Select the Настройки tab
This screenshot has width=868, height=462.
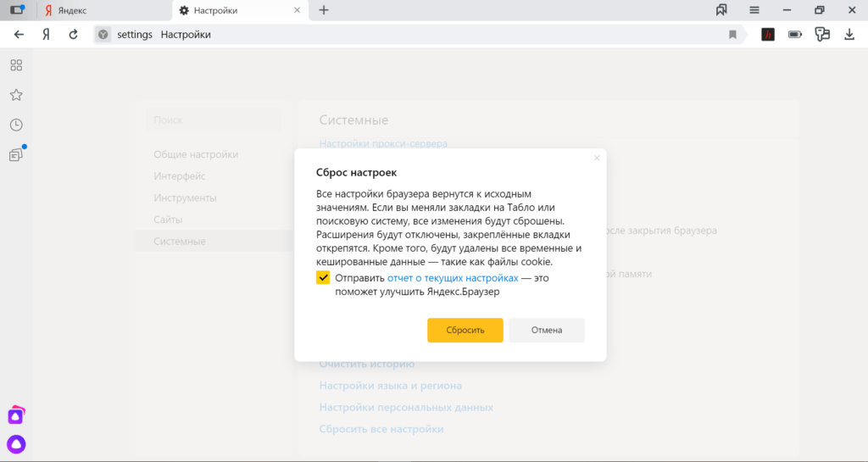coord(240,10)
